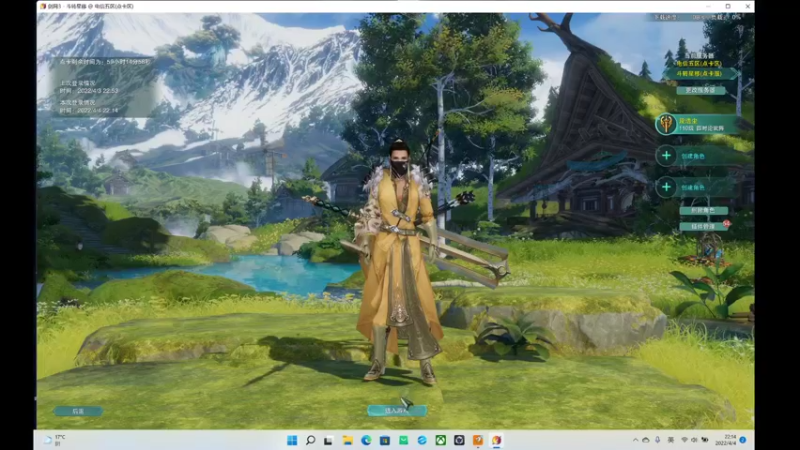Open green Mail-like taskbar icon

tap(403, 440)
